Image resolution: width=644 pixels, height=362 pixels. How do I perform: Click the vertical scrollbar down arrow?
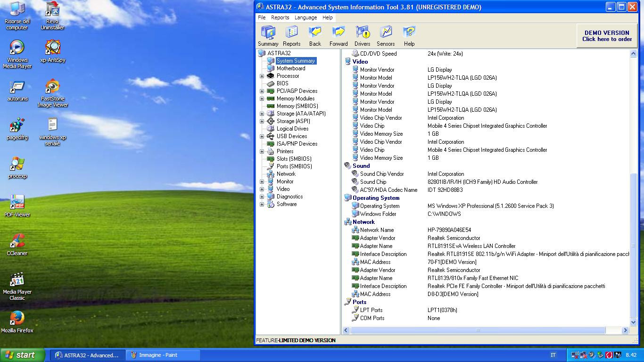point(633,322)
